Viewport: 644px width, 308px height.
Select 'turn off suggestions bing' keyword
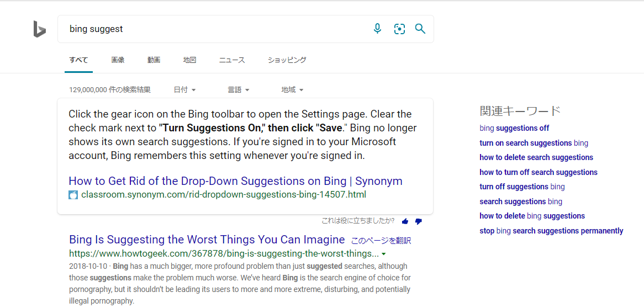click(x=522, y=187)
